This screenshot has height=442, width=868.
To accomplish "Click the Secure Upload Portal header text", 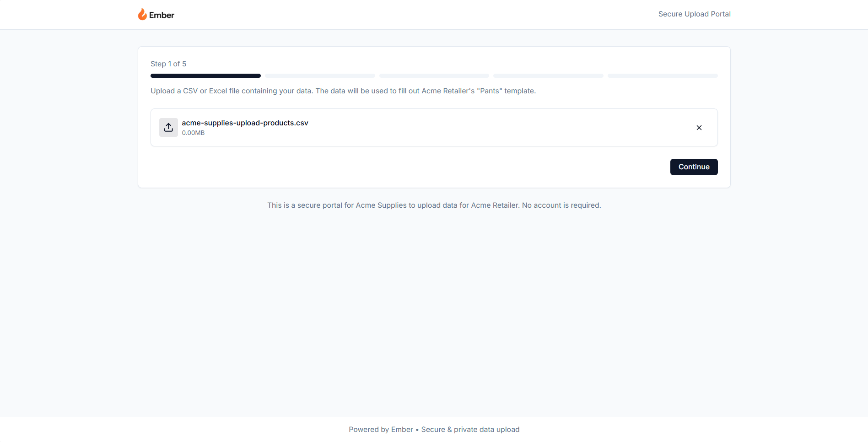I will (694, 14).
